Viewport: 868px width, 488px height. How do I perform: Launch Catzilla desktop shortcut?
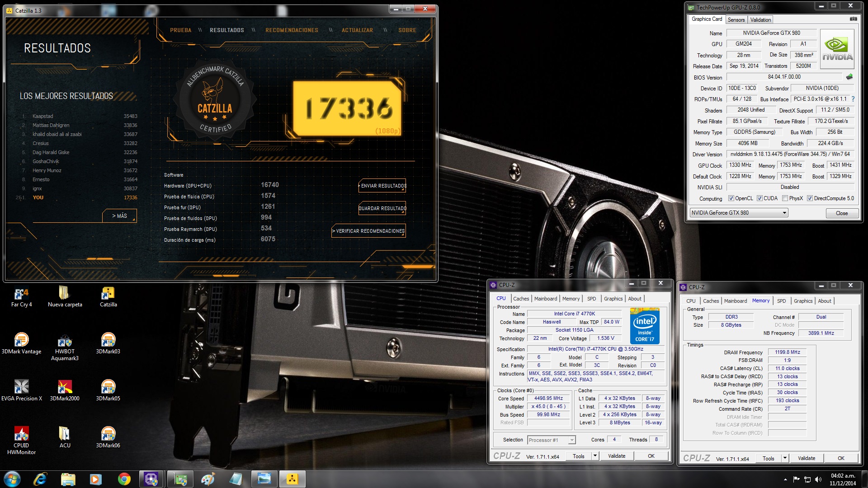(108, 297)
